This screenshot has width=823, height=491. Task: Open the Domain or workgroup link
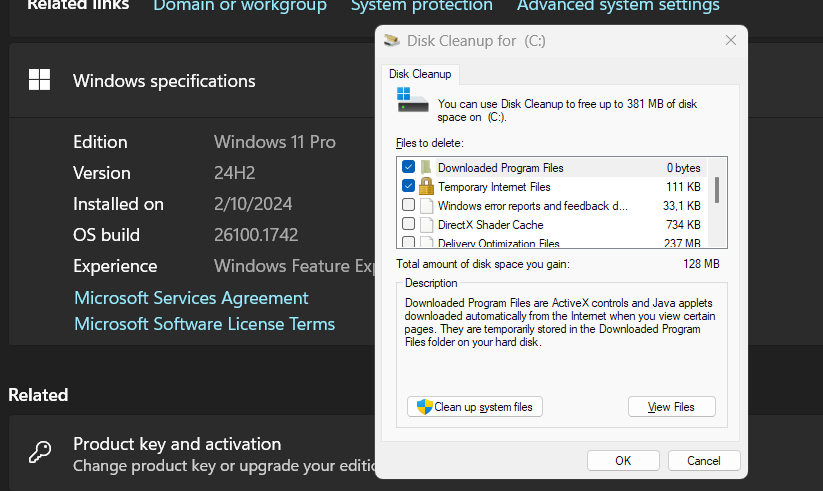240,6
